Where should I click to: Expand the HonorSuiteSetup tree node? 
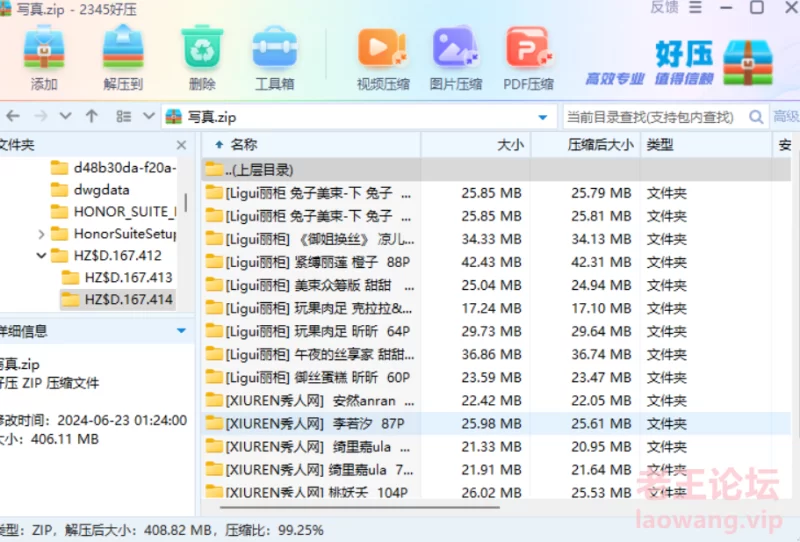click(41, 234)
